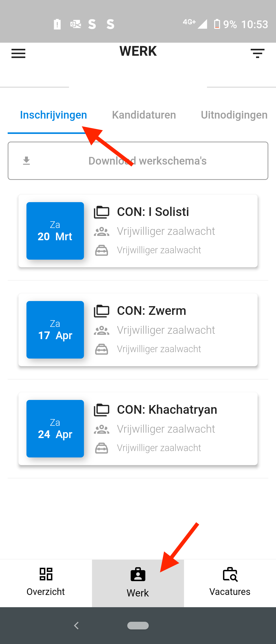Open the filter options icon
Viewport: 276px width, 644px height.
tap(257, 53)
